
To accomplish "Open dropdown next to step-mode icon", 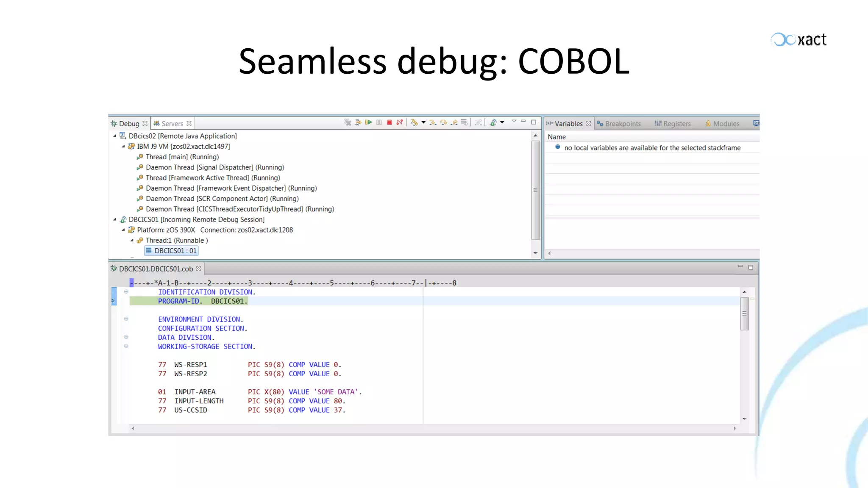I will (x=423, y=122).
